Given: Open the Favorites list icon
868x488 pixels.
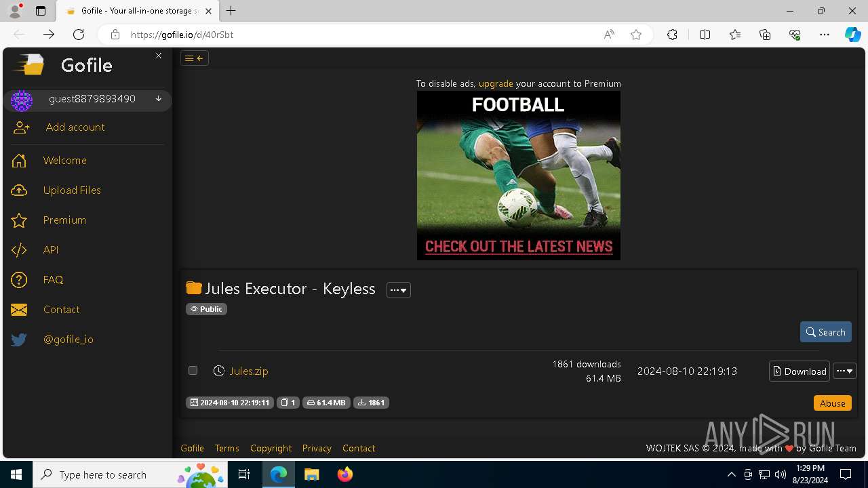Looking at the screenshot, I should click(x=735, y=35).
